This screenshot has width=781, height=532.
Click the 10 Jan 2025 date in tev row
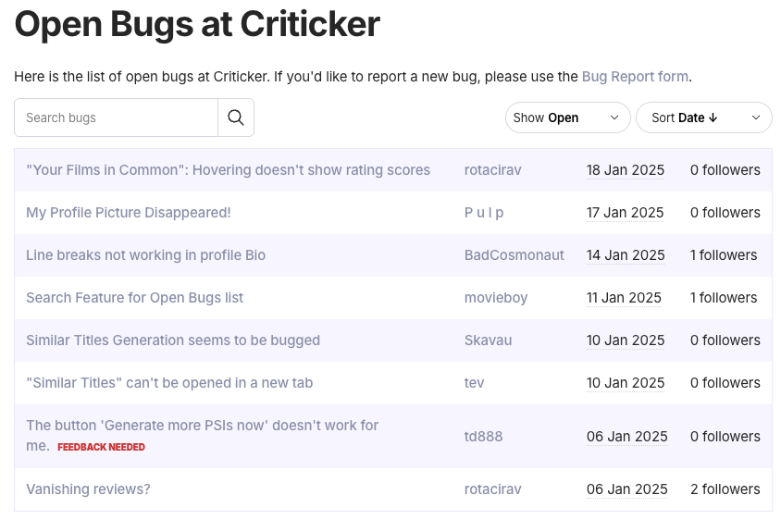[626, 383]
